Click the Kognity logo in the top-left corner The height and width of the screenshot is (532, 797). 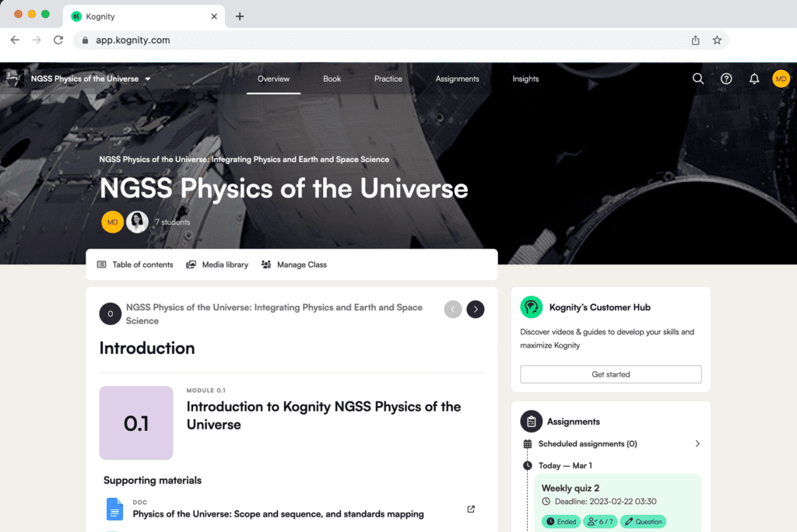(12, 79)
